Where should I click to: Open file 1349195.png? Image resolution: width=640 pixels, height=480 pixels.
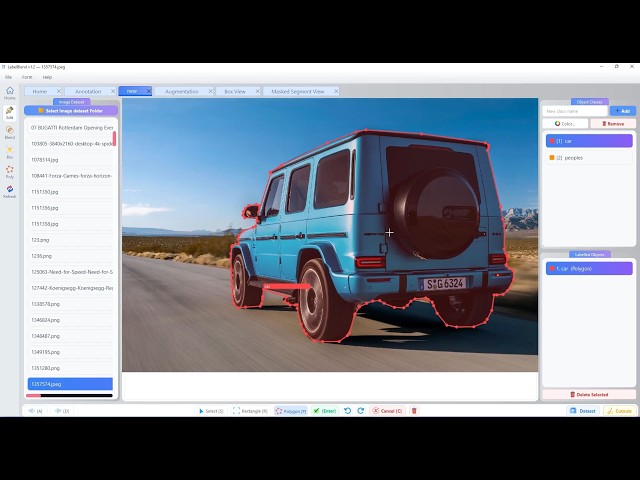pyautogui.click(x=70, y=352)
